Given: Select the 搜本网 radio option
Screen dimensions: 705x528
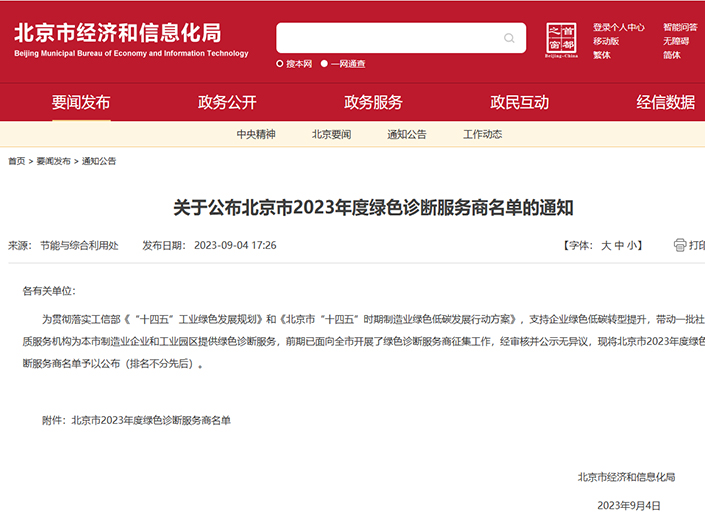Looking at the screenshot, I should [x=281, y=64].
